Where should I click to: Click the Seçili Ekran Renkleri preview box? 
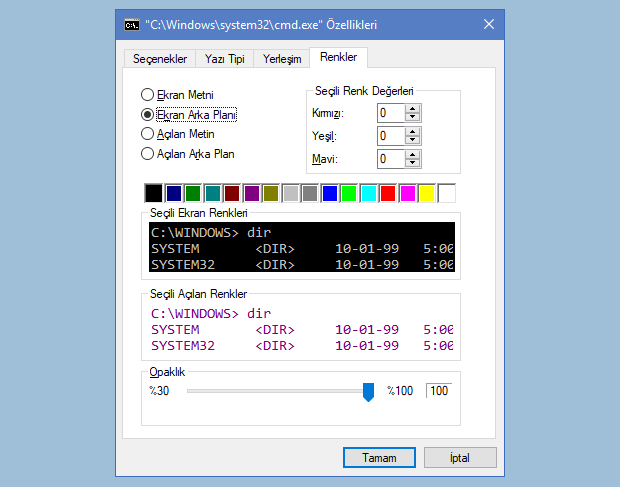pos(302,247)
